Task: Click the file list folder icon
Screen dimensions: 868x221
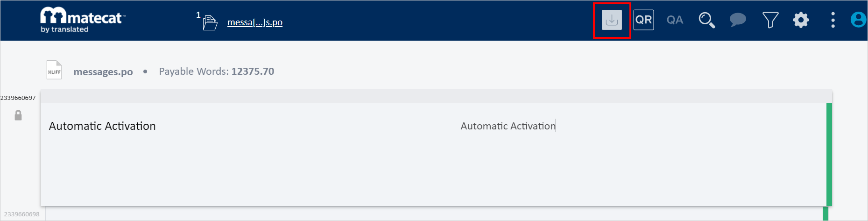Action: pyautogui.click(x=210, y=22)
